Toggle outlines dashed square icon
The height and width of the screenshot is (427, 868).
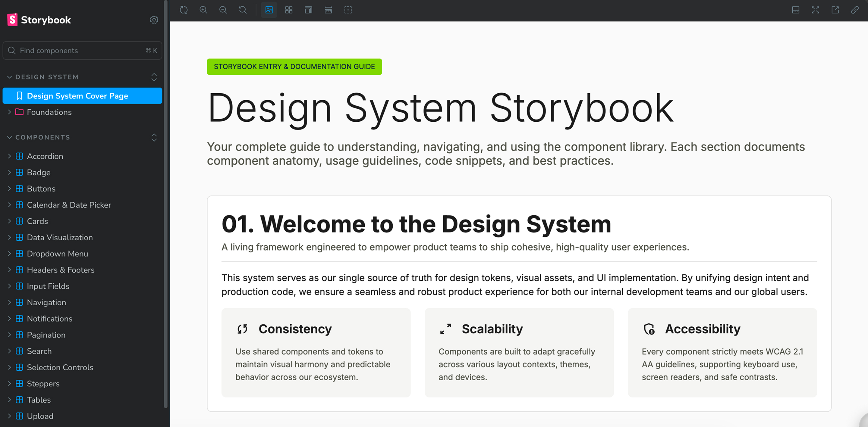(348, 10)
